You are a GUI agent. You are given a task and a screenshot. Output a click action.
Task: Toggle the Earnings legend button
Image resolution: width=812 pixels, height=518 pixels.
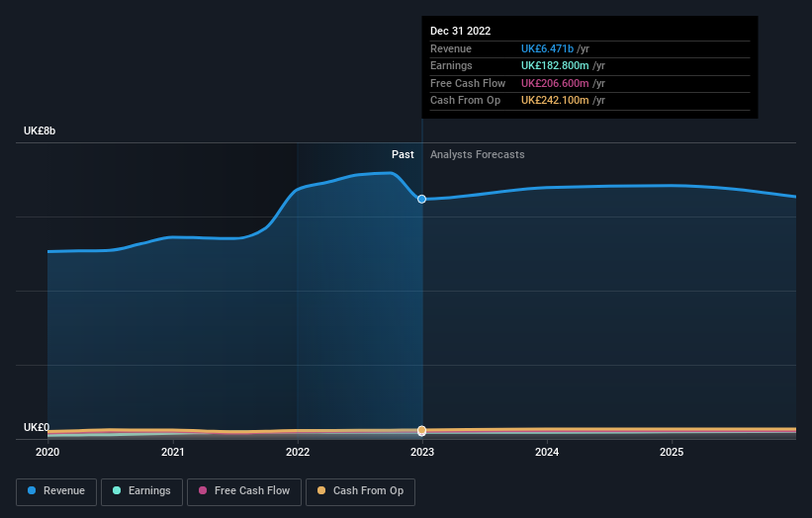(141, 491)
